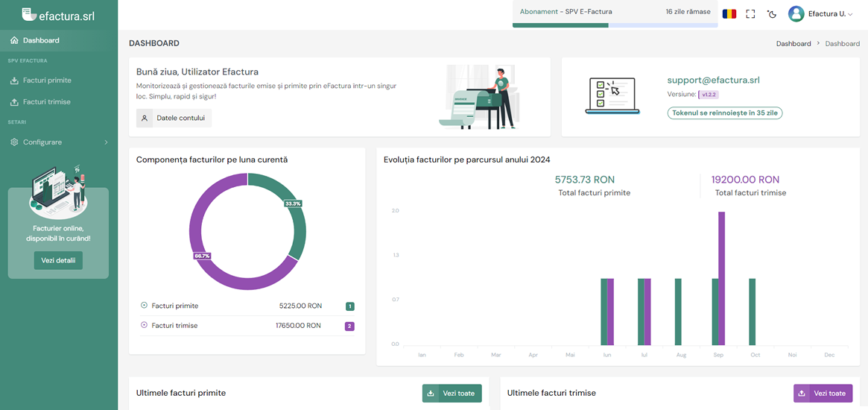The image size is (868, 410).
Task: Open Dashboard in the sidebar
Action: tap(41, 40)
